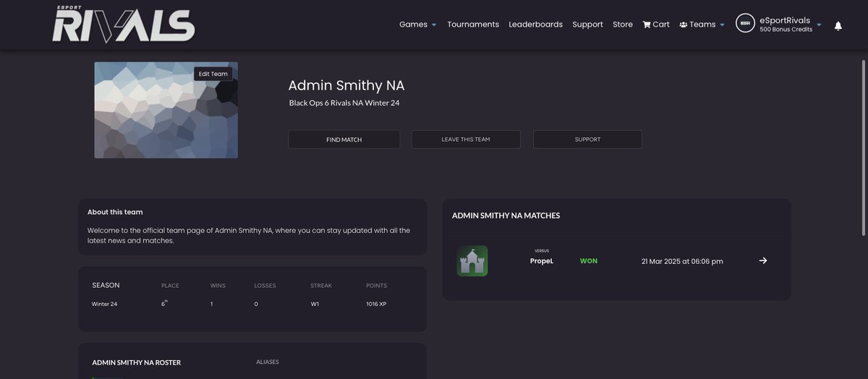The height and width of the screenshot is (379, 868).
Task: Click LEAVE THIS TEAM button
Action: coord(466,140)
